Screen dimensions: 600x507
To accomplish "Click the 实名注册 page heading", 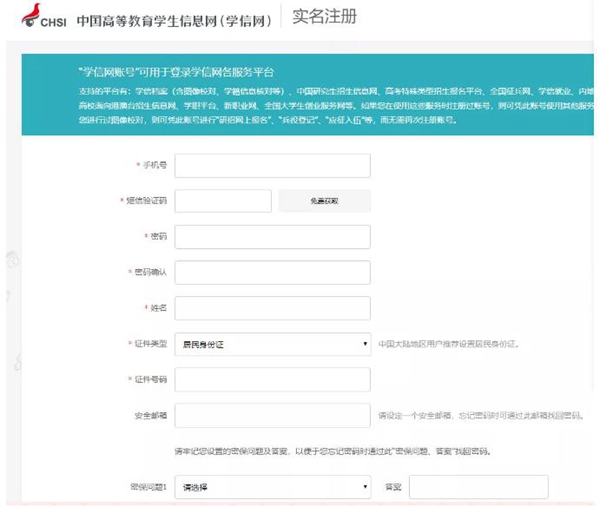I will (x=324, y=17).
